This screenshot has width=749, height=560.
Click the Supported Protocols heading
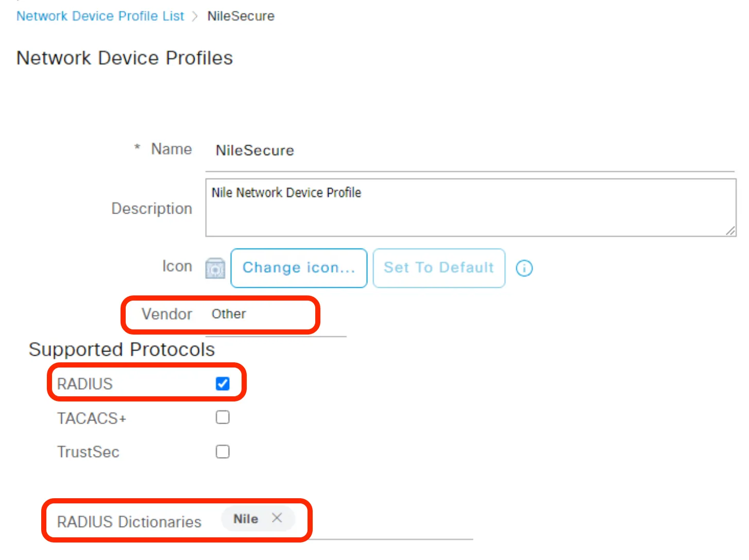[x=122, y=349]
